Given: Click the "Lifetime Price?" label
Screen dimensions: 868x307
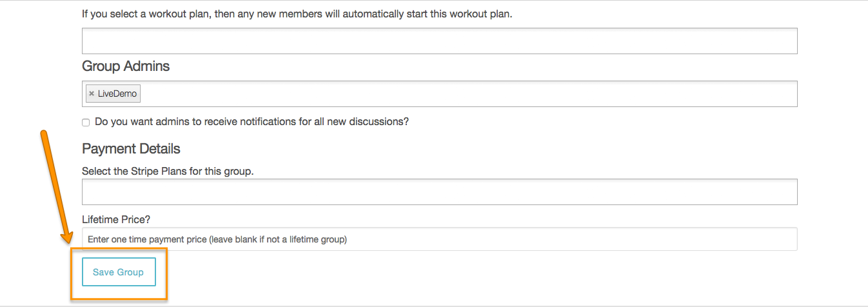Looking at the screenshot, I should pyautogui.click(x=116, y=219).
